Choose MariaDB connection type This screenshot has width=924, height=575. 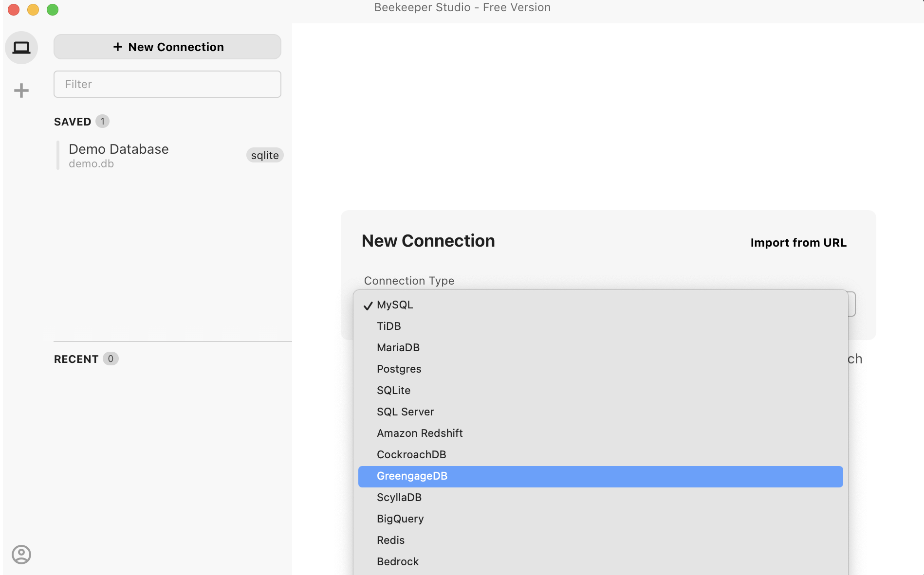pyautogui.click(x=601, y=347)
